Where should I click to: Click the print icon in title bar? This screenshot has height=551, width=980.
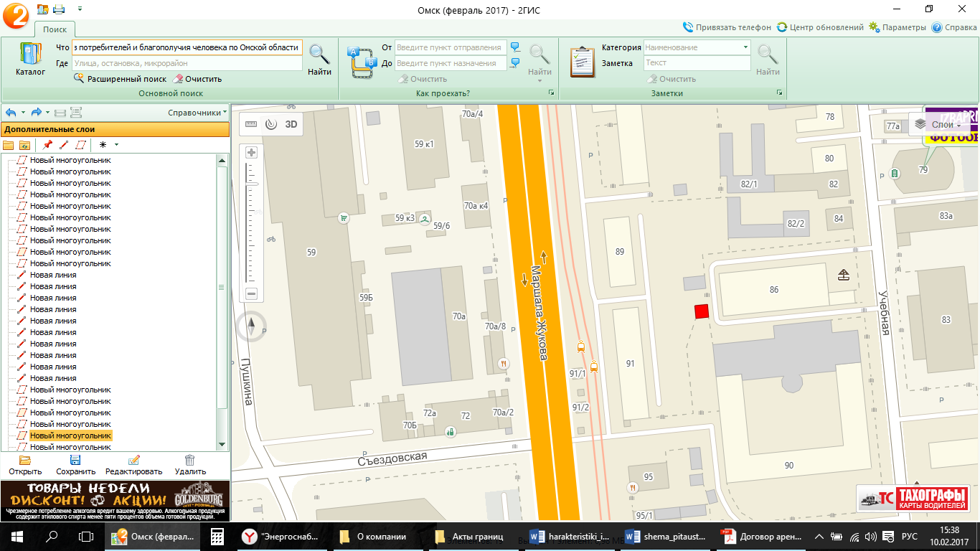tap(59, 9)
